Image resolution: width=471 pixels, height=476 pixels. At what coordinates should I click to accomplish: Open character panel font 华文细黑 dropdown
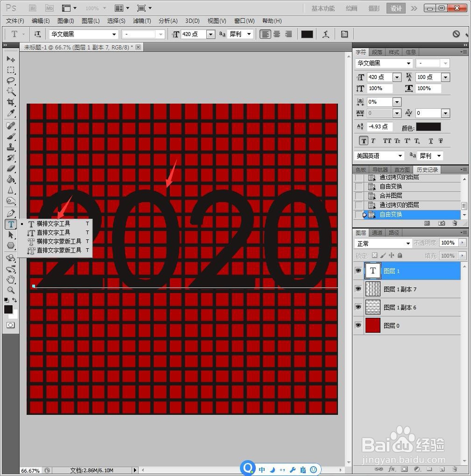[409, 63]
